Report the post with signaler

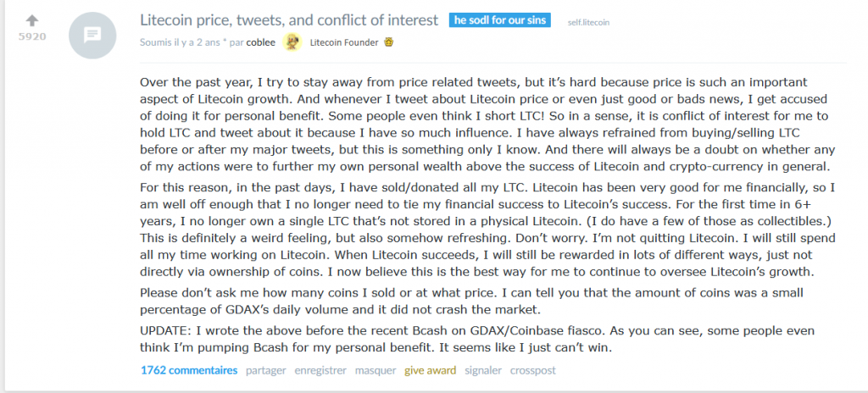(x=482, y=370)
